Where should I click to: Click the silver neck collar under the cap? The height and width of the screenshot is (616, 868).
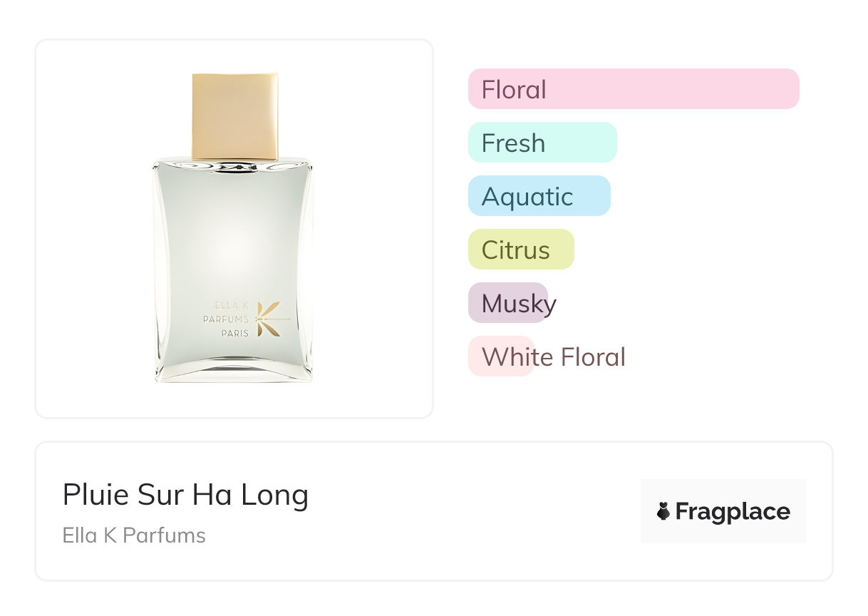[x=234, y=166]
